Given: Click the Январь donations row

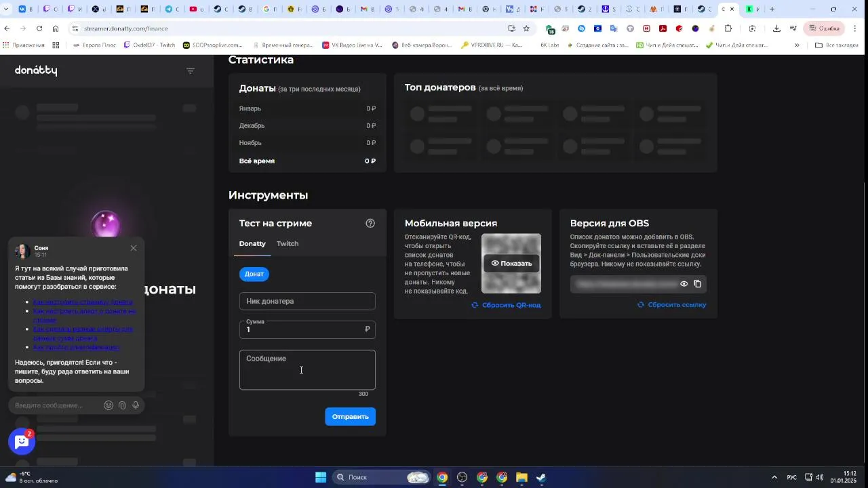Looking at the screenshot, I should pyautogui.click(x=307, y=108).
